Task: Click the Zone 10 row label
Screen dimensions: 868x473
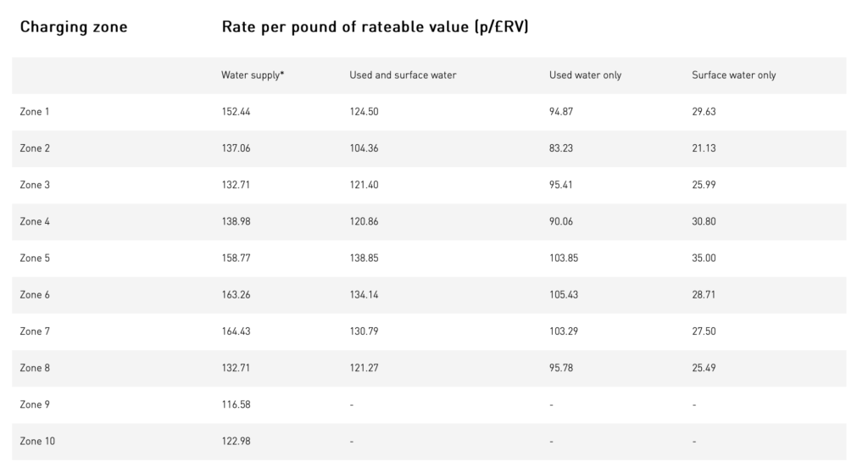Action: [37, 442]
